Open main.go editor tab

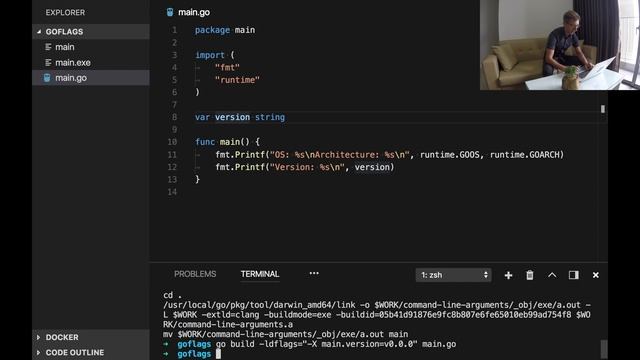tap(189, 12)
